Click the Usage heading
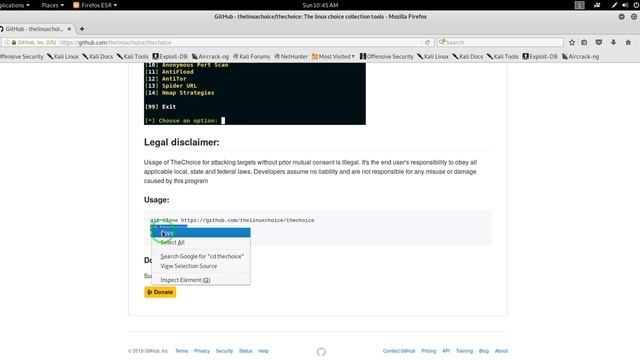Viewport: 640px width, 360px height. [156, 200]
